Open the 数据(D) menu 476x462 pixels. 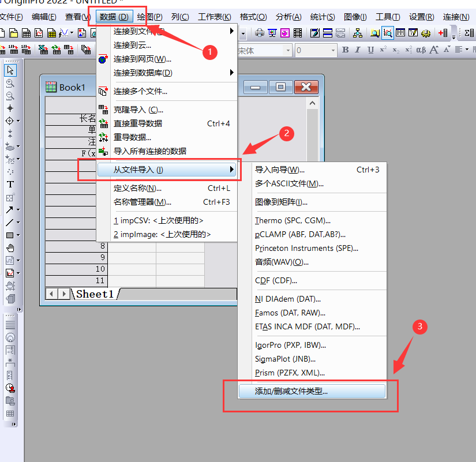(x=114, y=17)
